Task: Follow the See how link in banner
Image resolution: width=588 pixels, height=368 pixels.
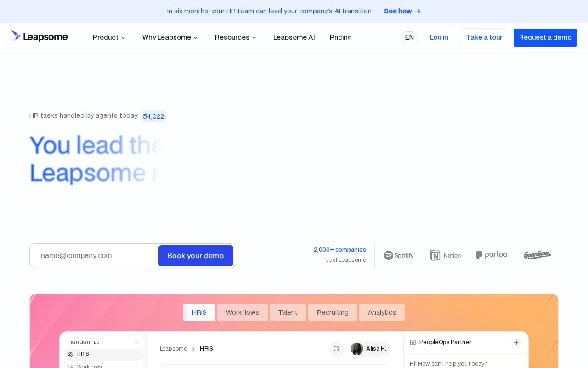Action: tap(402, 11)
